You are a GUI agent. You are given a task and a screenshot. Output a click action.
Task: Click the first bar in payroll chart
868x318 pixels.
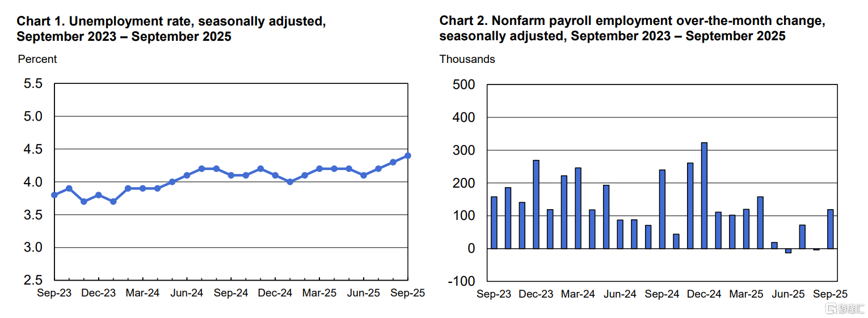click(x=494, y=222)
